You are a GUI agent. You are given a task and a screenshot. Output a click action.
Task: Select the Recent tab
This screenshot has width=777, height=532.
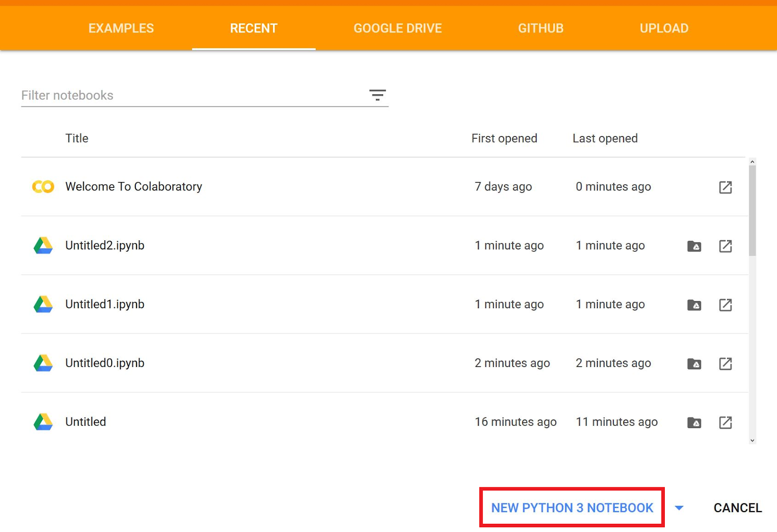(x=253, y=28)
